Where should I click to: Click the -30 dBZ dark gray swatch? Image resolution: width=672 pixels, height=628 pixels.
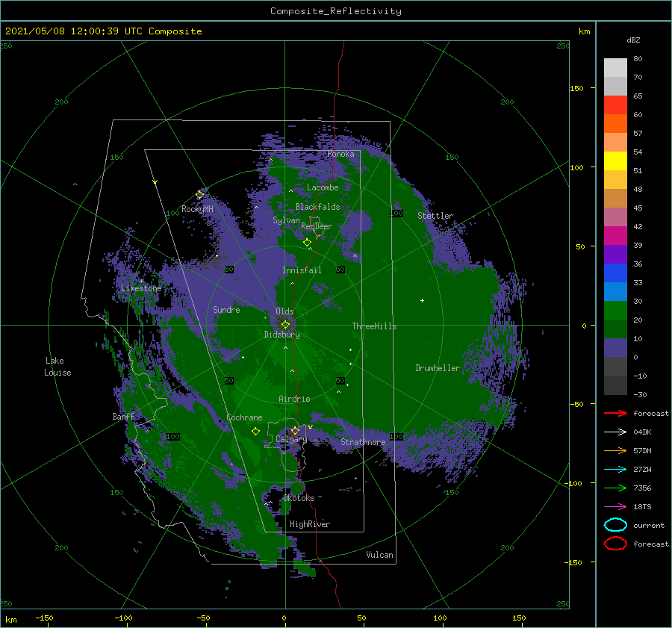(615, 385)
